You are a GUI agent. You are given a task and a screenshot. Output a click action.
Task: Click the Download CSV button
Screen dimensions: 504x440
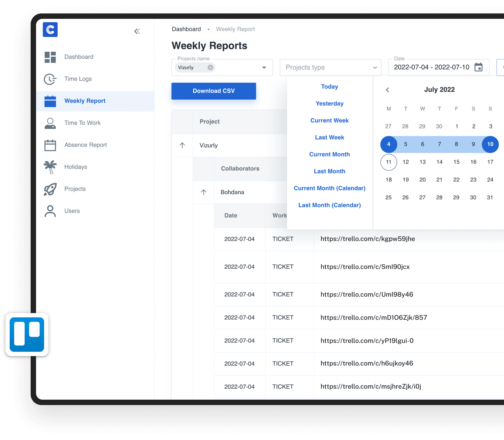(214, 91)
